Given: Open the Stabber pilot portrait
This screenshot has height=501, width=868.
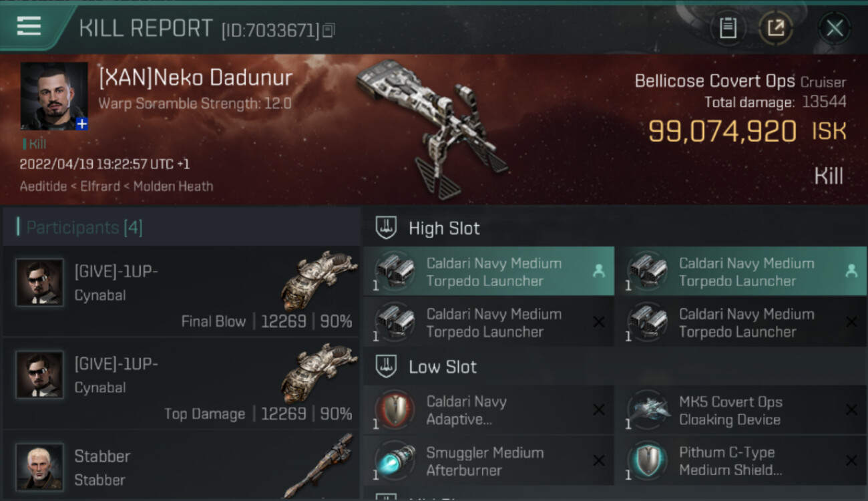Looking at the screenshot, I should click(40, 466).
